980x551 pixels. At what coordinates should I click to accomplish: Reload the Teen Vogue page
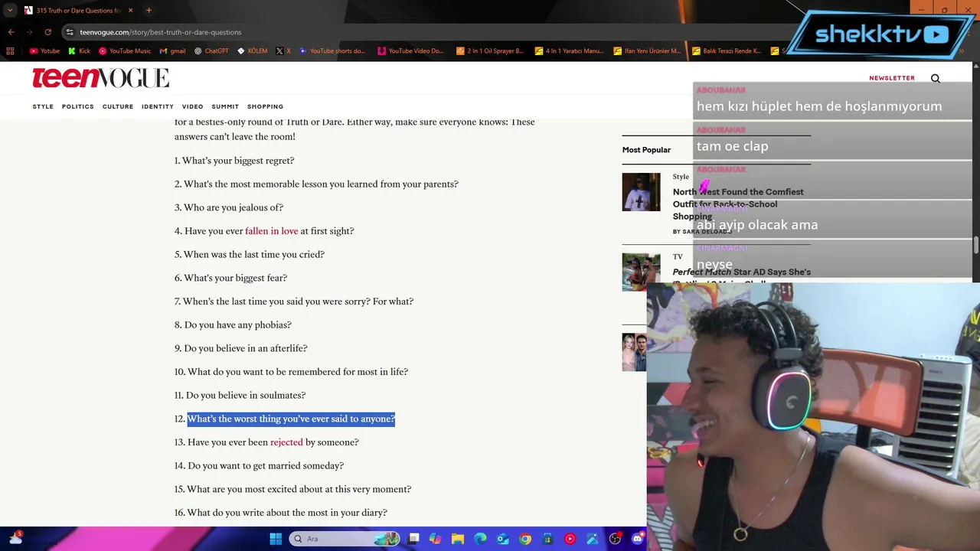47,32
